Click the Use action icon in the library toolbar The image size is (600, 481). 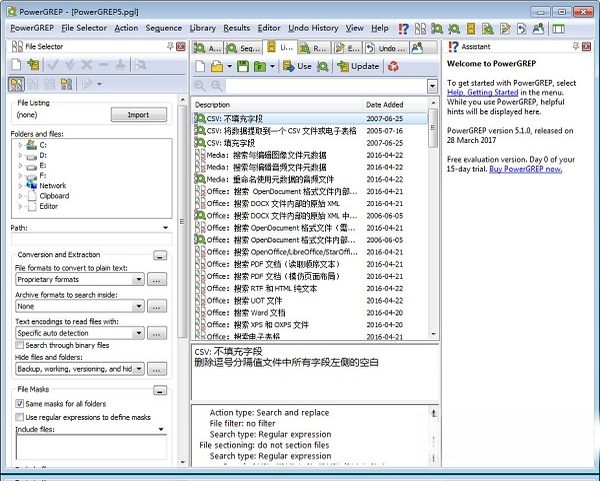(x=297, y=66)
